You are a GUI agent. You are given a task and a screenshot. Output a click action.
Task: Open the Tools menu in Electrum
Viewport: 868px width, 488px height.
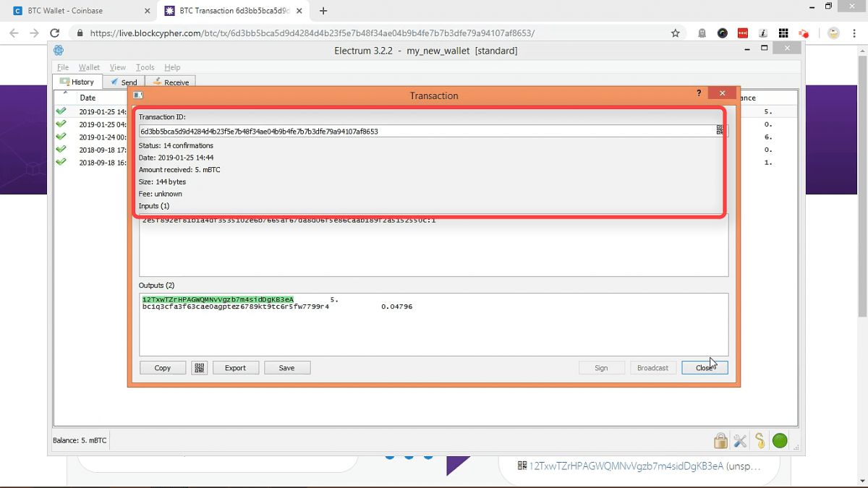pyautogui.click(x=145, y=67)
